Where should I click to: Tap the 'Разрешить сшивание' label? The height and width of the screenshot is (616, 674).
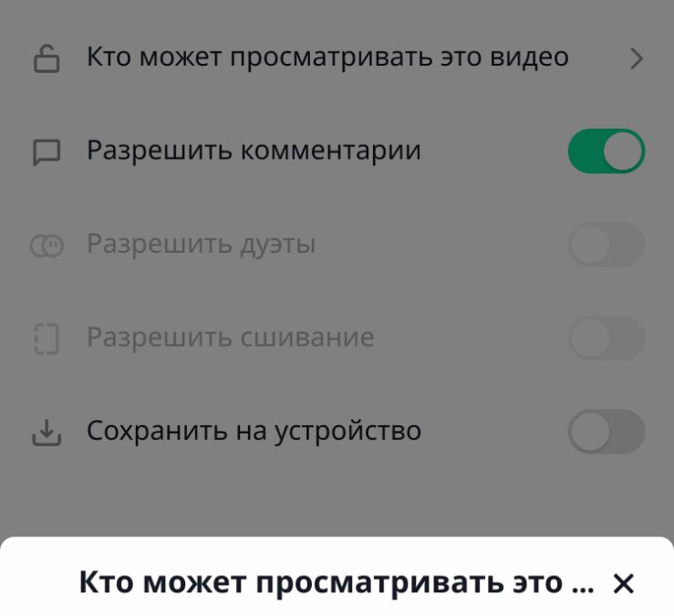[230, 338]
